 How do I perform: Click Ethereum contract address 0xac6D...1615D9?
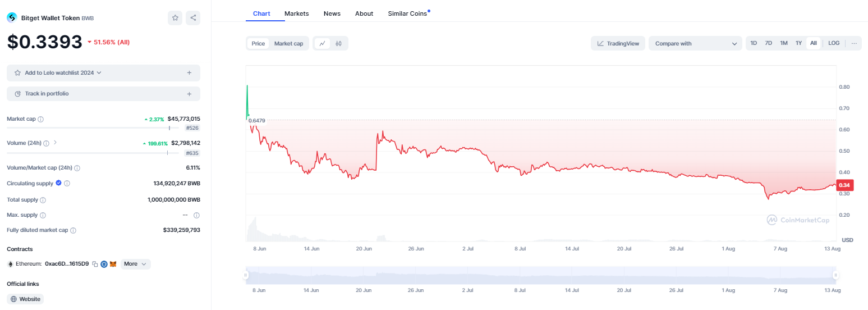(67, 264)
